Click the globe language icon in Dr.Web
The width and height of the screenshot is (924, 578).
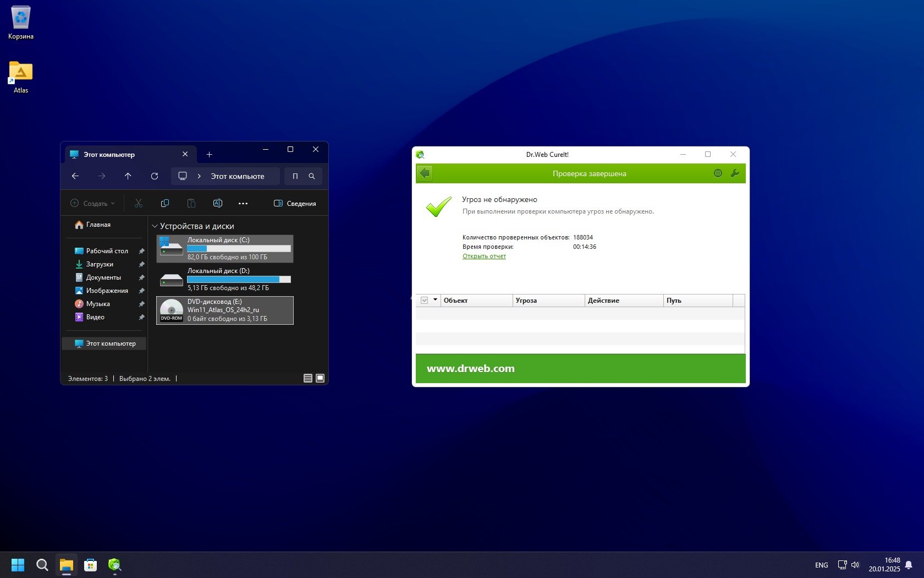[x=718, y=173]
